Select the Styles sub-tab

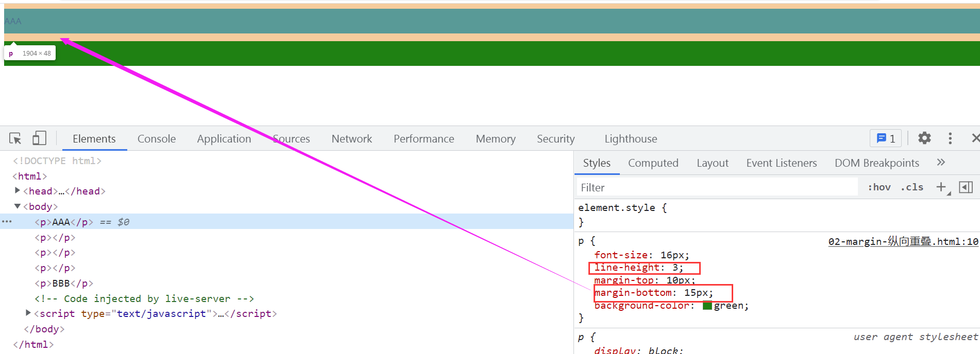pyautogui.click(x=597, y=163)
